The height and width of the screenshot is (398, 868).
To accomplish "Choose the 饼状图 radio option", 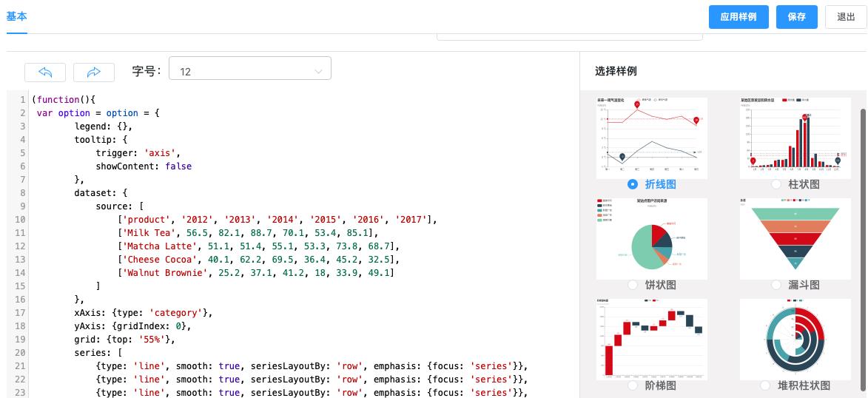I will [633, 285].
